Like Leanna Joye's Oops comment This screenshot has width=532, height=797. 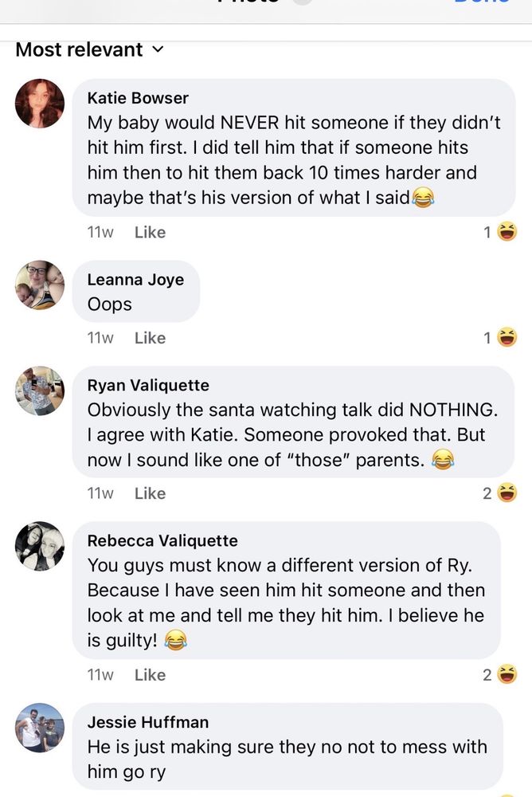(x=150, y=338)
